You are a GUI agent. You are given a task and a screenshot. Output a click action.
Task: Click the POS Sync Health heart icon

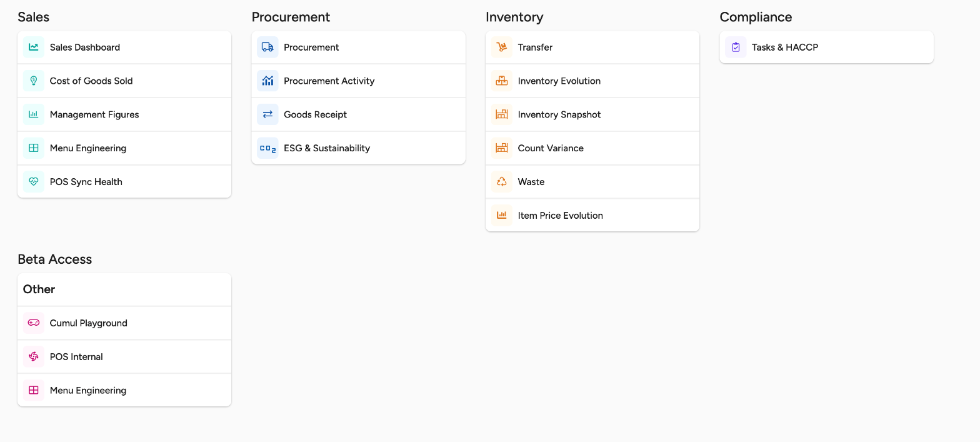pyautogui.click(x=34, y=182)
